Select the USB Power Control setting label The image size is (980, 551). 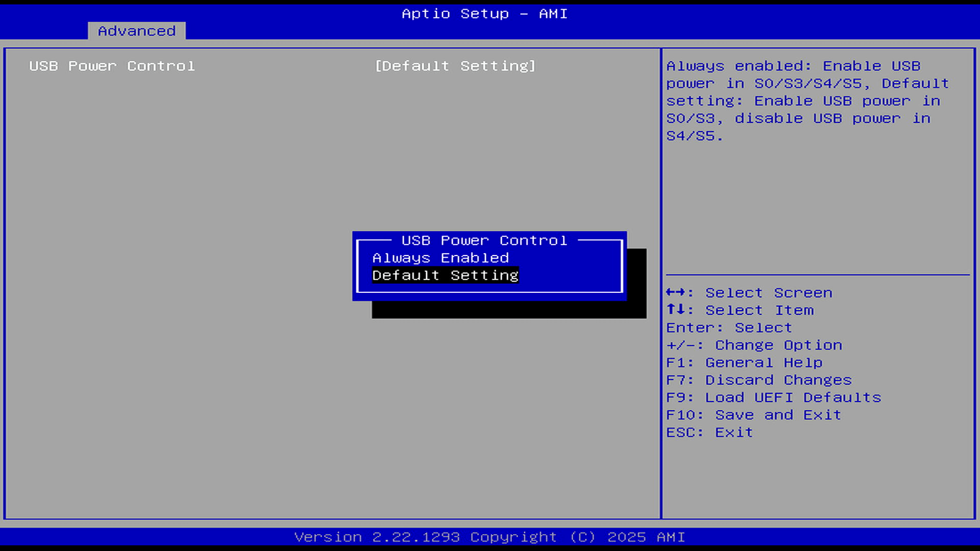(x=112, y=66)
